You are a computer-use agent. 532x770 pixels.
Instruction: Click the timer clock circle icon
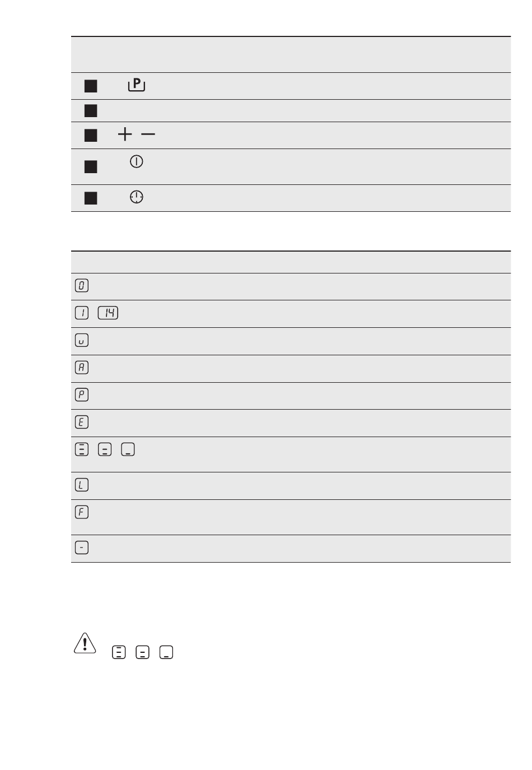pos(137,197)
